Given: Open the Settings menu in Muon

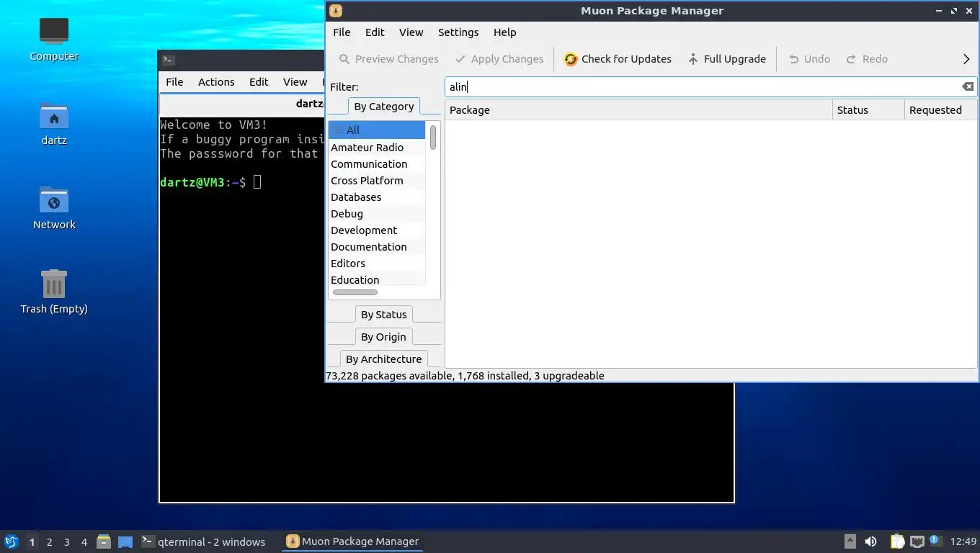Looking at the screenshot, I should pos(458,32).
